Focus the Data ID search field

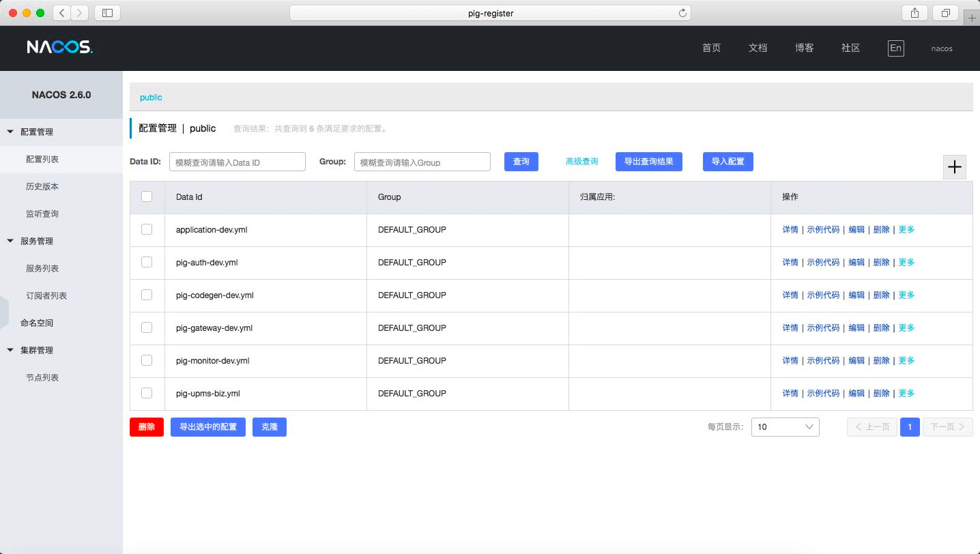(237, 162)
